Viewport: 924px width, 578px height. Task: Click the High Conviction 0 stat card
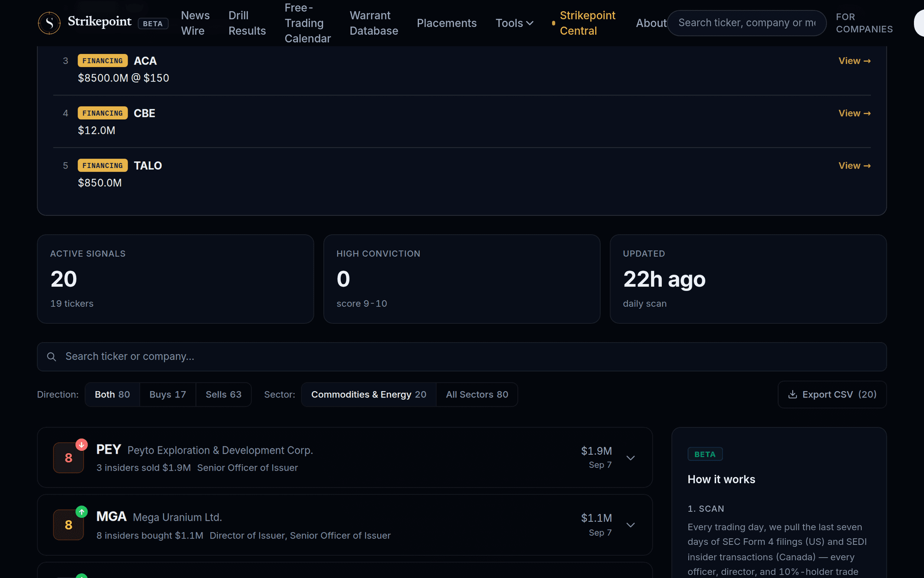point(462,279)
